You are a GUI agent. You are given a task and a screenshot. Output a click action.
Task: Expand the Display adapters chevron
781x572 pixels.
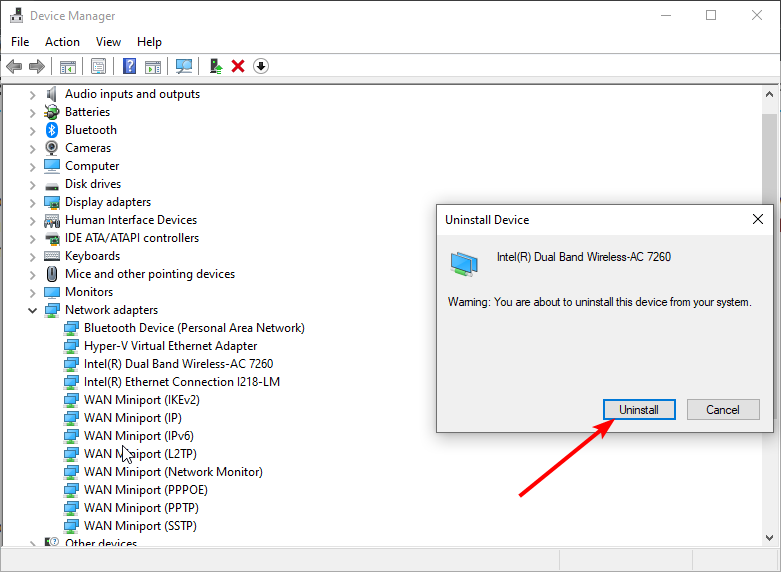[x=32, y=203]
